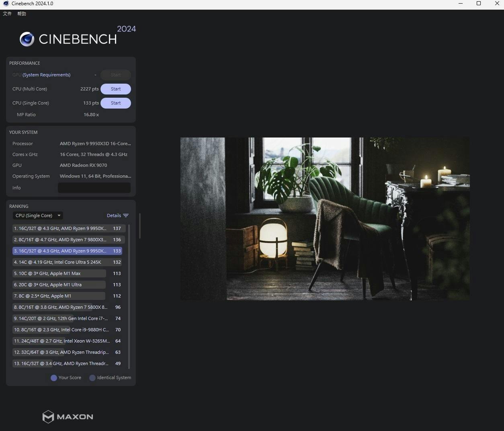Open the 帮助 menu
This screenshot has width=504, height=431.
[x=22, y=14]
